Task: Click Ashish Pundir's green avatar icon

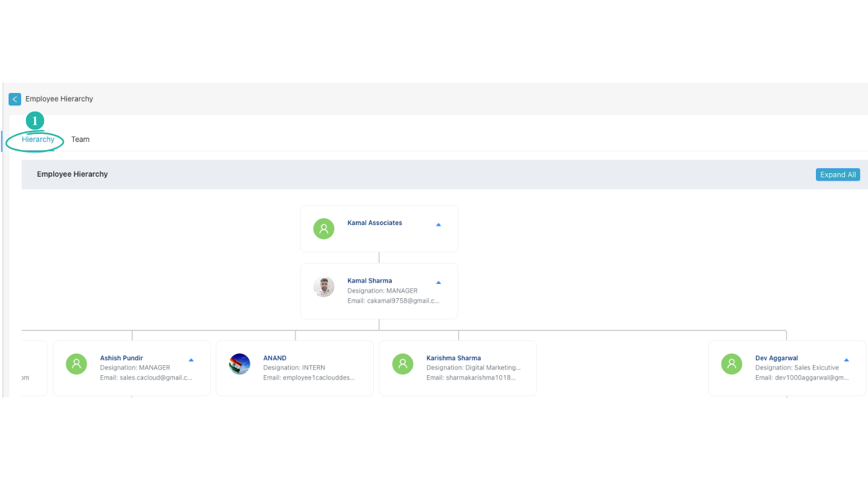Action: pos(76,364)
